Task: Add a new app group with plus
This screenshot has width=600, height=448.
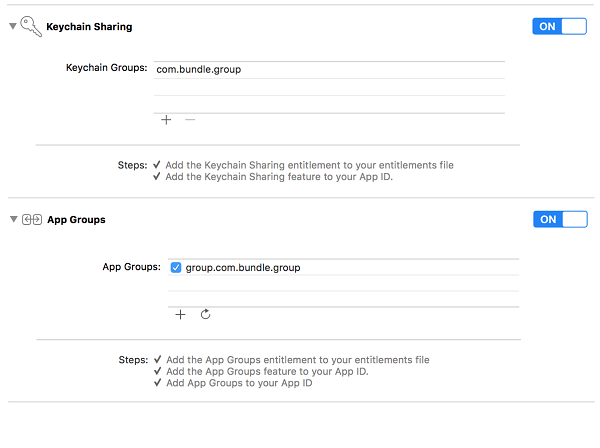Action: click(x=180, y=314)
